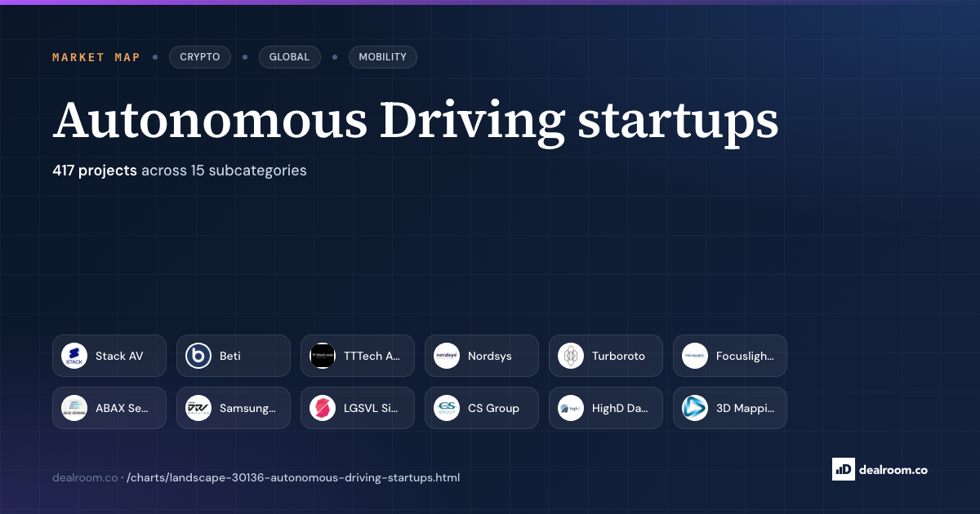
Task: Click the Focuslight logo icon
Action: point(695,356)
